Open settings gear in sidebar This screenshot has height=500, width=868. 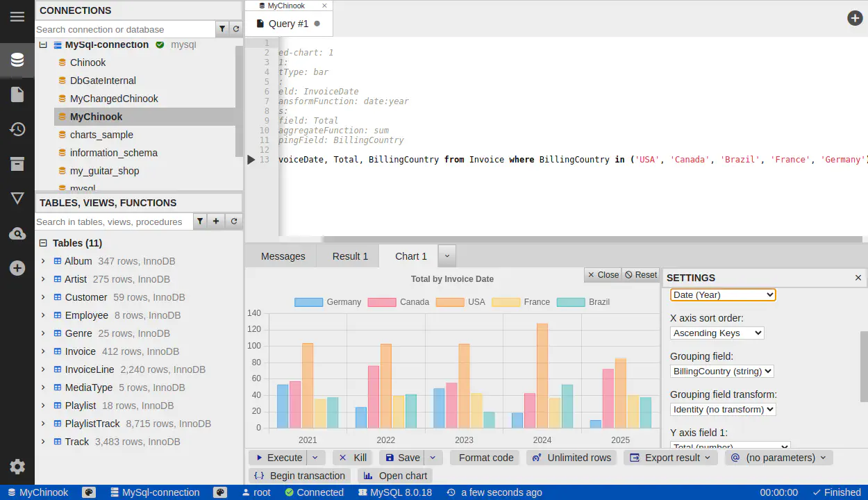tap(17, 467)
